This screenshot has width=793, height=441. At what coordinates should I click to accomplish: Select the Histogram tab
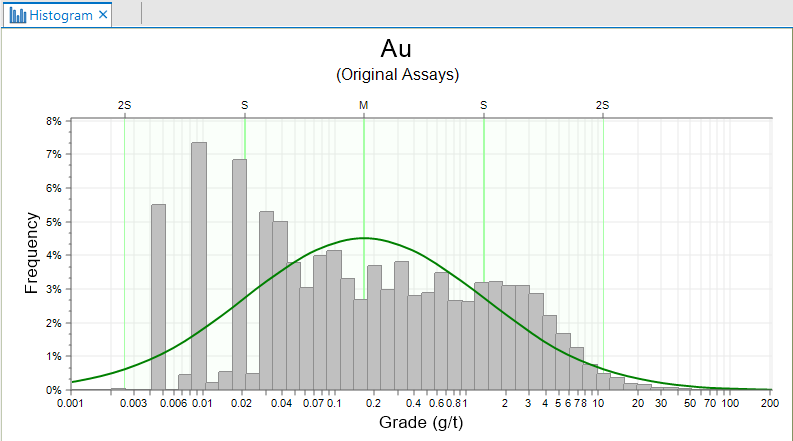tap(57, 15)
